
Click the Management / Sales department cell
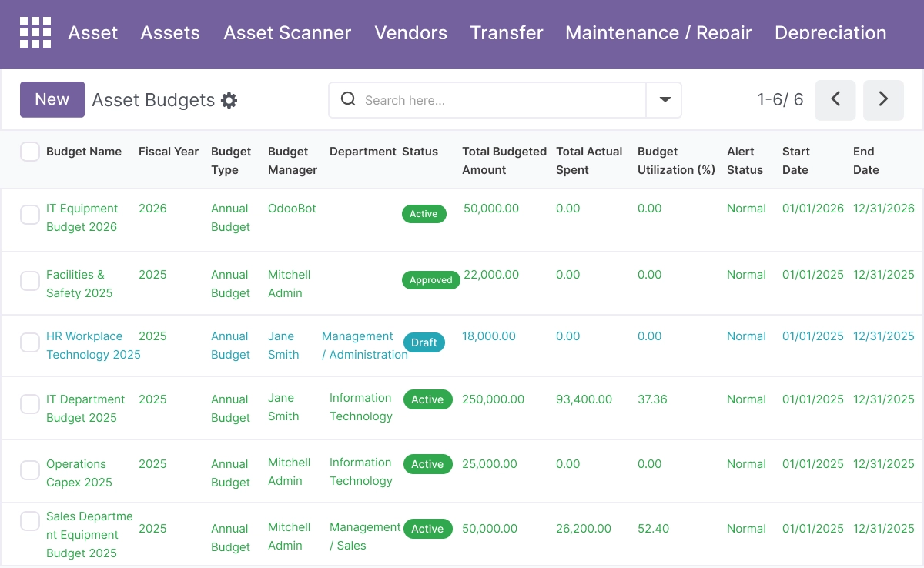tap(365, 536)
